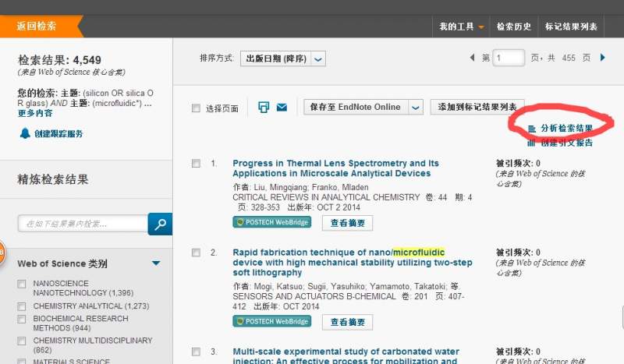Click 查看摘要 for result 2
The image size is (624, 364).
pyautogui.click(x=347, y=322)
